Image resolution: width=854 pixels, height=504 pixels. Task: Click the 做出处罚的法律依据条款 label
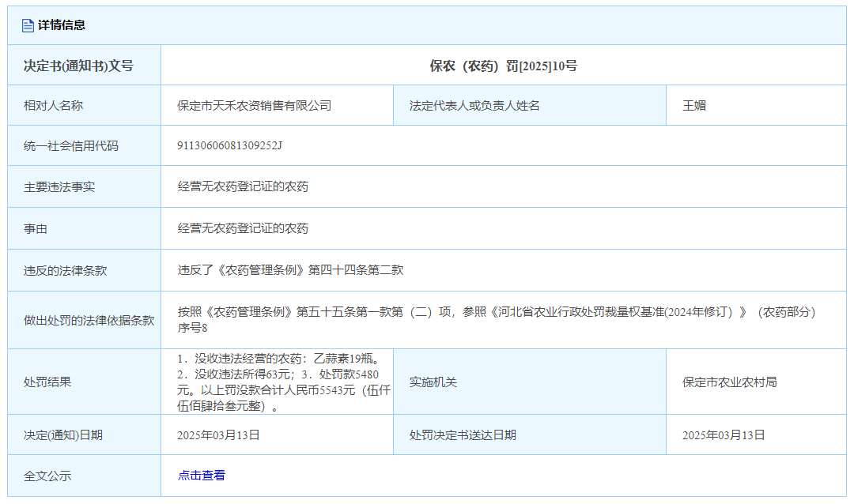point(89,321)
